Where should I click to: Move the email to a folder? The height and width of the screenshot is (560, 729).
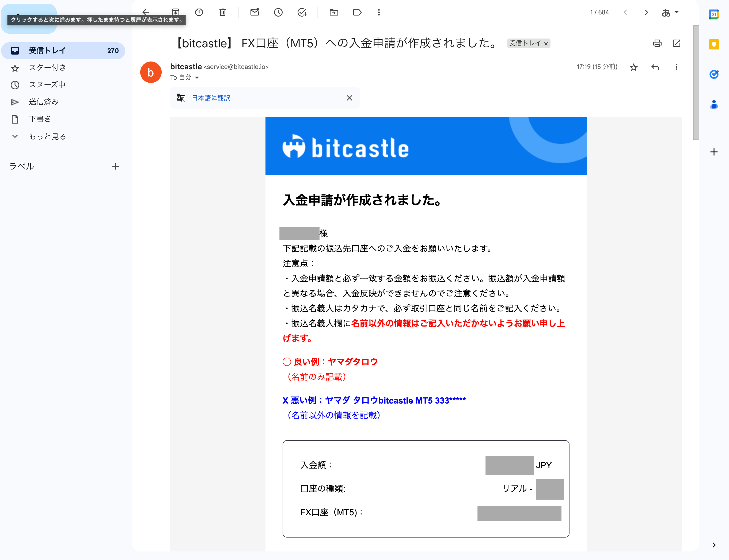334,12
